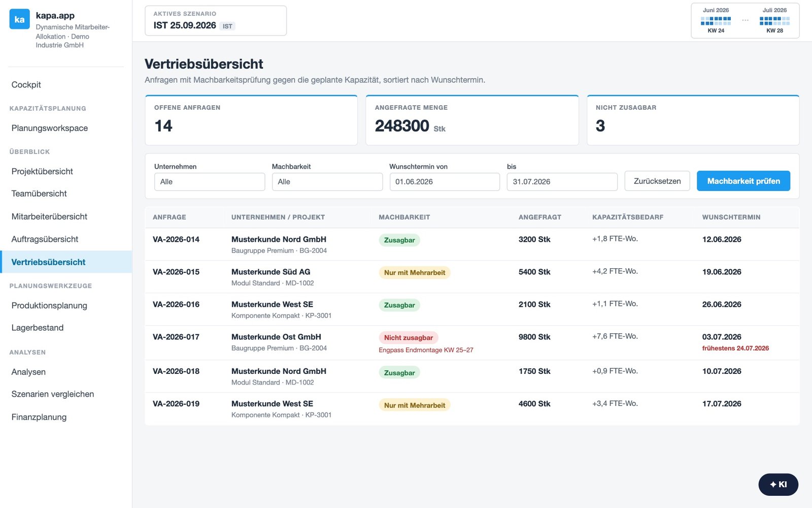The width and height of the screenshot is (812, 508).
Task: Click the Zurücksetzen button
Action: coord(657,181)
